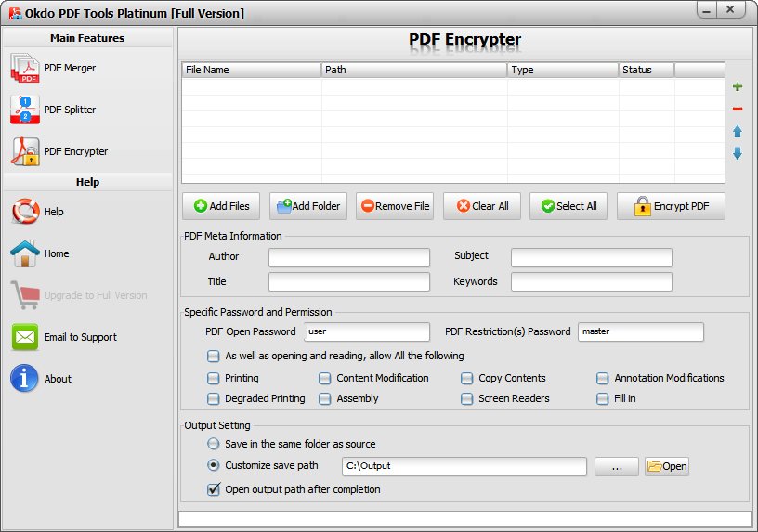Enable the Printing permission checkbox
The width and height of the screenshot is (758, 532).
click(214, 379)
